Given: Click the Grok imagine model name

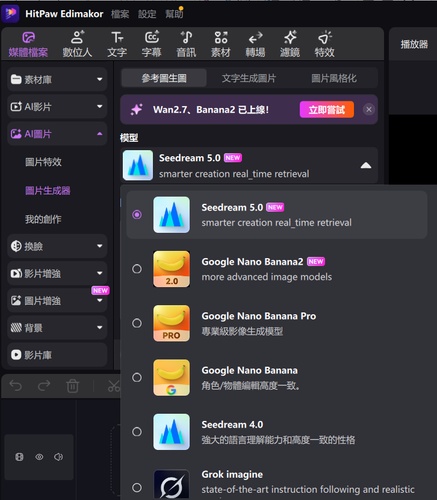Looking at the screenshot, I should point(232,474).
